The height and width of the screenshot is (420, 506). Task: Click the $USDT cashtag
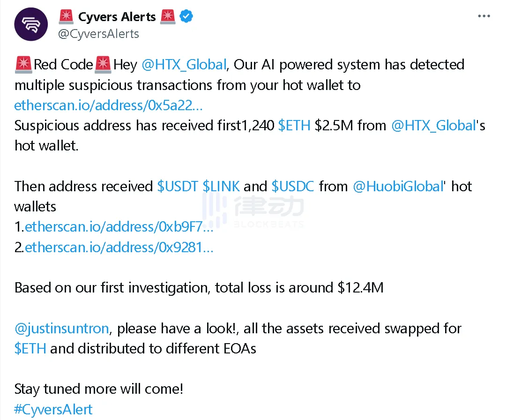point(178,186)
